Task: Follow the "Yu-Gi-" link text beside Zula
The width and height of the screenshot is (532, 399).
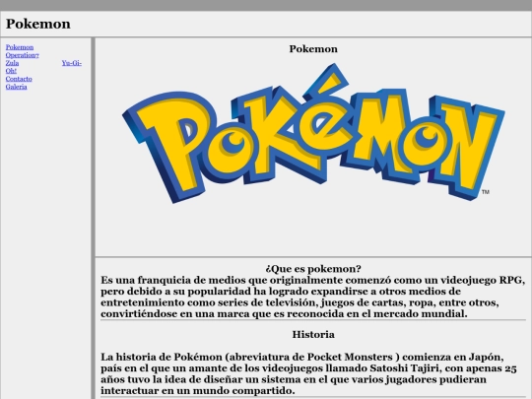Action: 72,63
